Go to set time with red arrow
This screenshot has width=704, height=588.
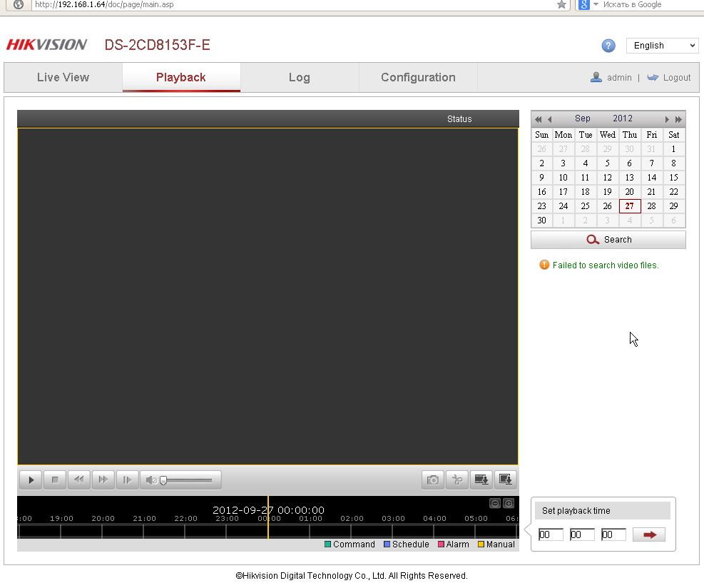pos(649,534)
